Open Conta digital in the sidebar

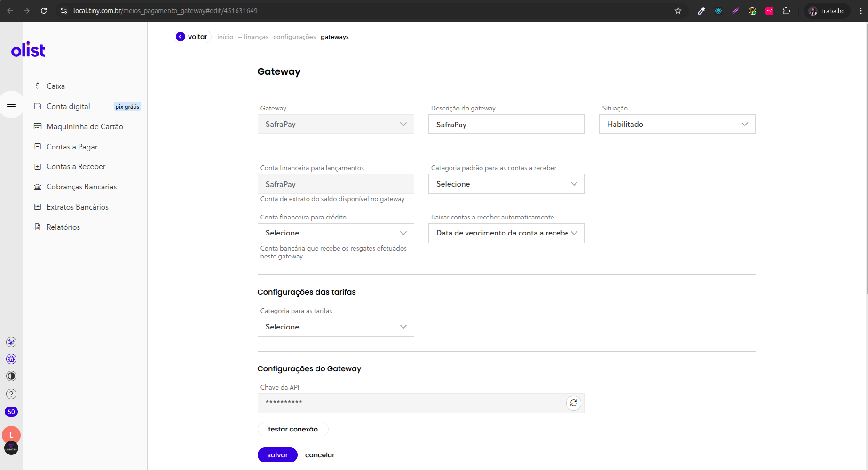[68, 106]
